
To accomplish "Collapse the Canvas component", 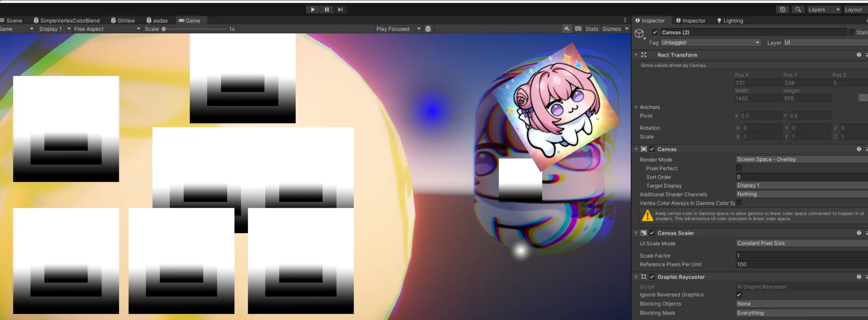I will pyautogui.click(x=636, y=149).
